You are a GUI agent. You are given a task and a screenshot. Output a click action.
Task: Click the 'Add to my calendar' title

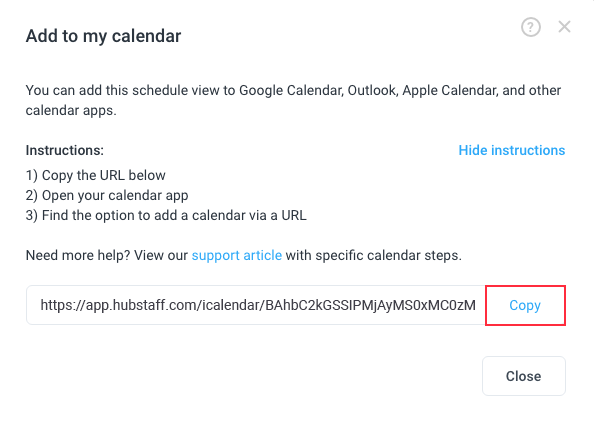point(103,36)
